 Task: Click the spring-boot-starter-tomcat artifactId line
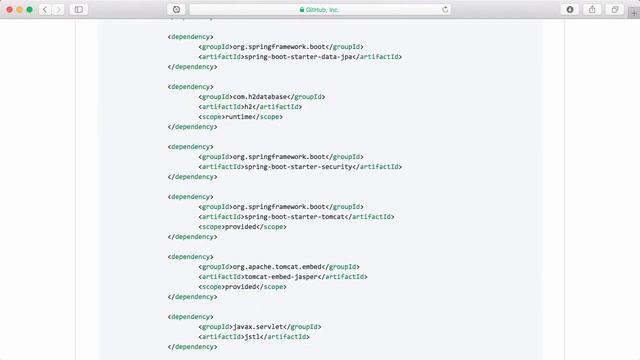296,217
